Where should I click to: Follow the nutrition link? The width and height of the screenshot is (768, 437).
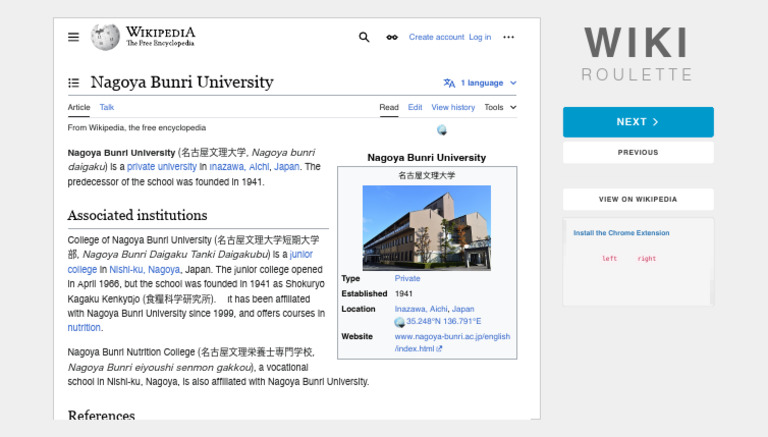pos(84,327)
